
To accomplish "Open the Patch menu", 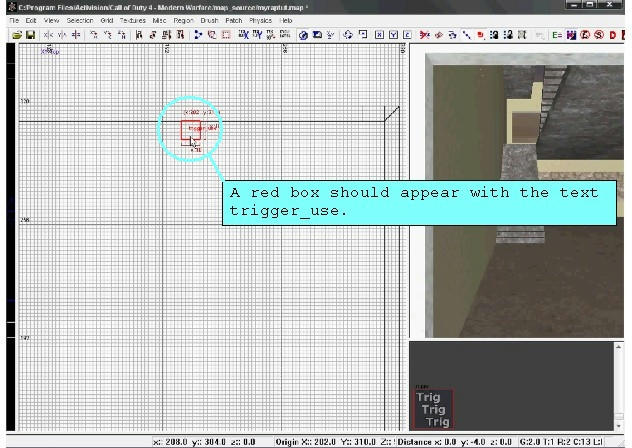I will [x=233, y=20].
